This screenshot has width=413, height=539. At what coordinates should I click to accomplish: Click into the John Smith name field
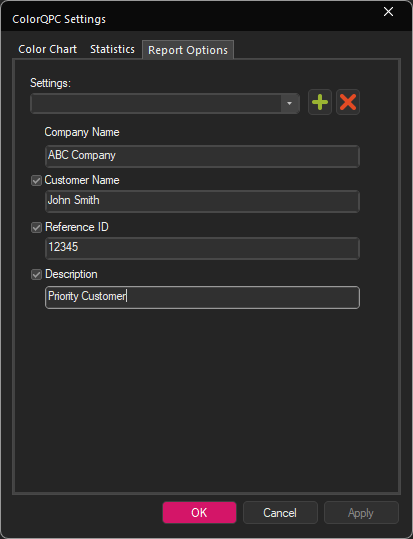point(202,201)
